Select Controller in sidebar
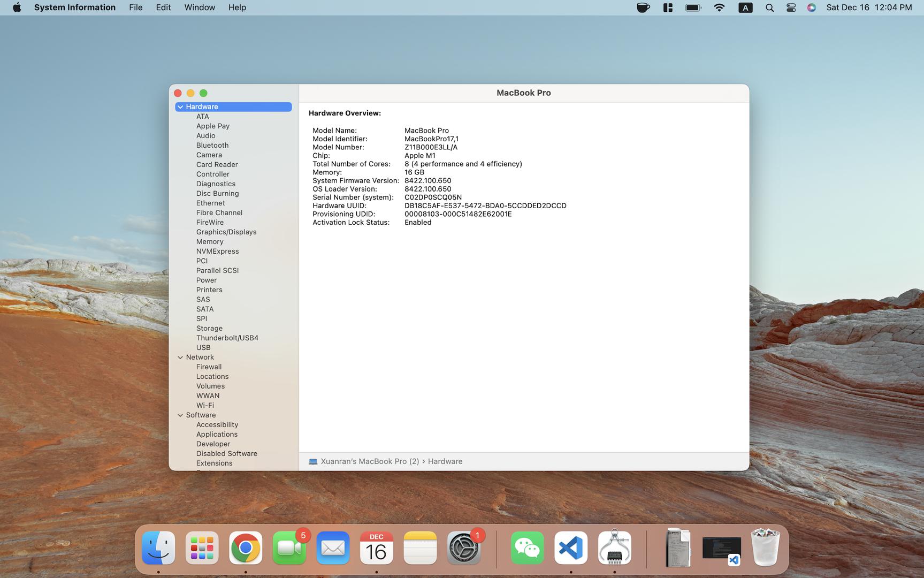Screen dimensions: 924x578 pos(213,174)
